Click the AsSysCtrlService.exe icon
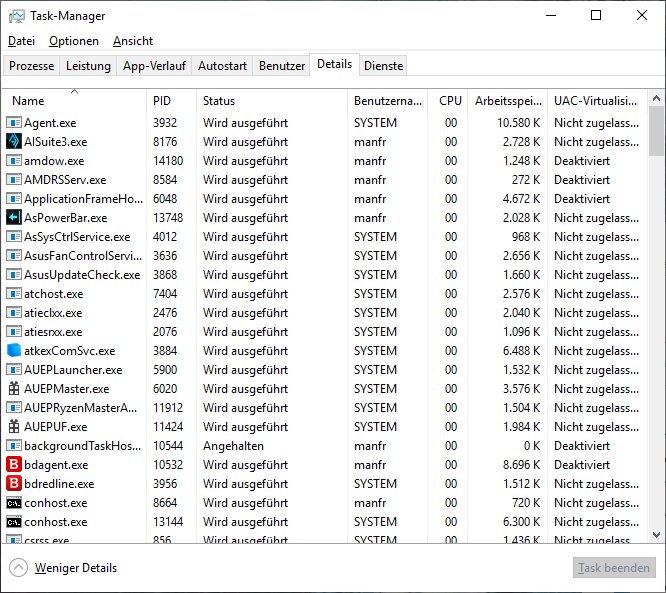Image resolution: width=666 pixels, height=593 pixels. pos(14,237)
